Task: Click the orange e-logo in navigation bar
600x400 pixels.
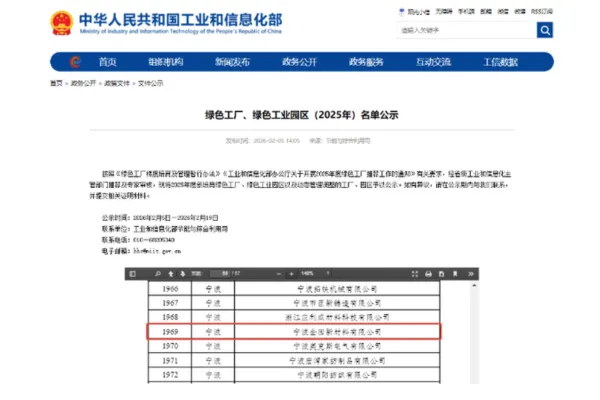Action: (x=75, y=62)
